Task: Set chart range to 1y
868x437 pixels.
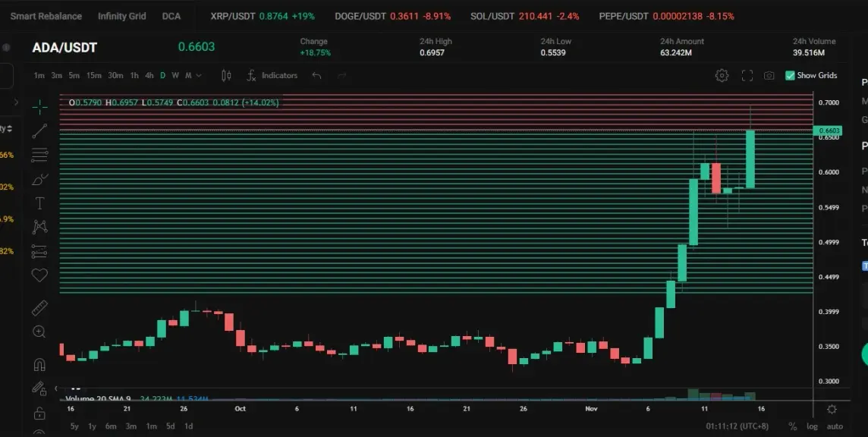Action: (92, 426)
